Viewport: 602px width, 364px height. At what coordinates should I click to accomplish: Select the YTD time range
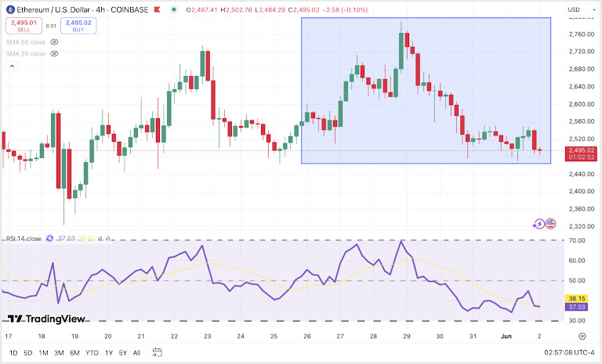click(x=92, y=352)
